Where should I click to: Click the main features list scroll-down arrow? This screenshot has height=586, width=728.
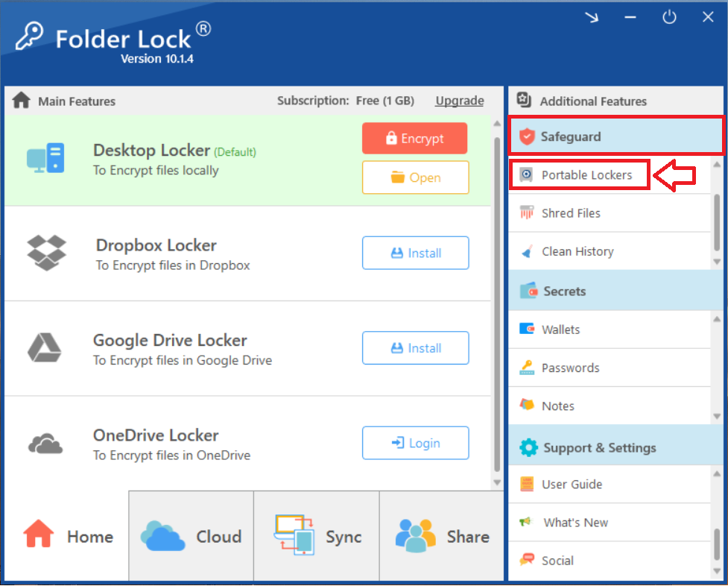pos(497,482)
